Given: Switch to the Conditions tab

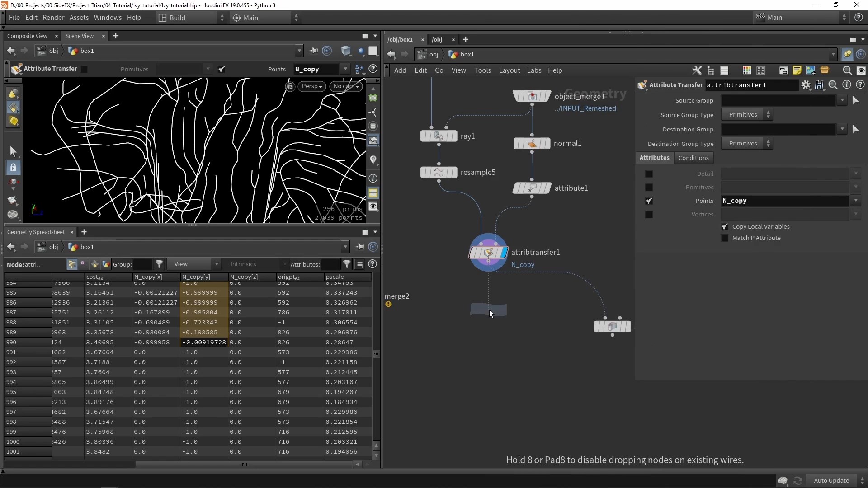Looking at the screenshot, I should tap(693, 158).
